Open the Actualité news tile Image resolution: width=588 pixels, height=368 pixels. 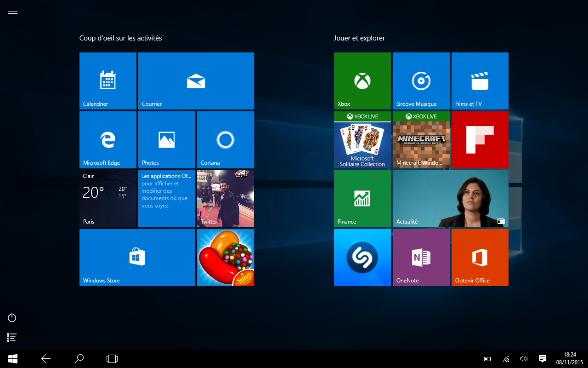(451, 199)
